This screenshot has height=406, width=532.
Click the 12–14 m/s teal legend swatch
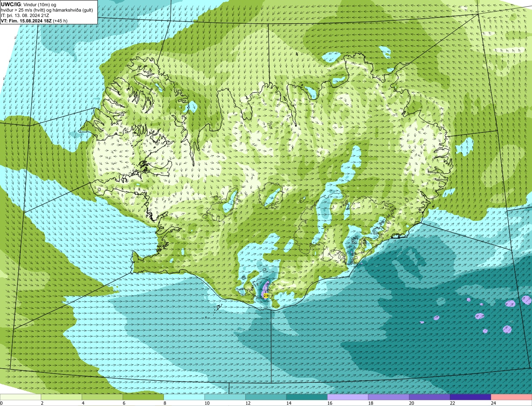[266, 397]
